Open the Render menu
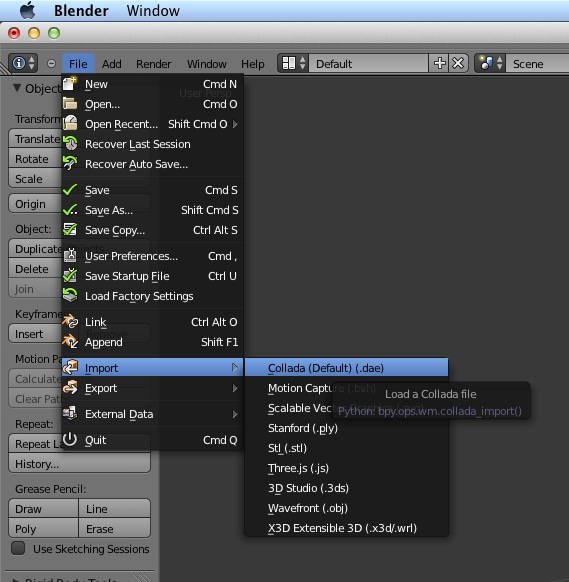This screenshot has height=582, width=569. coord(154,64)
